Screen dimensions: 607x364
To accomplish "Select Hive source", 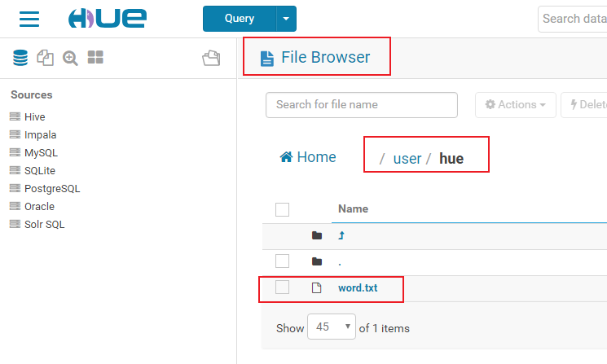I will tap(34, 116).
